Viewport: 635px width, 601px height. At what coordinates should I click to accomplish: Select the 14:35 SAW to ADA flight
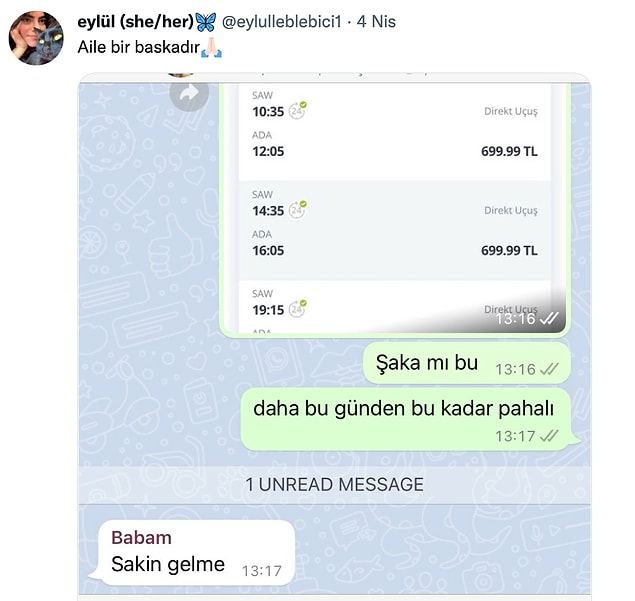[395, 230]
